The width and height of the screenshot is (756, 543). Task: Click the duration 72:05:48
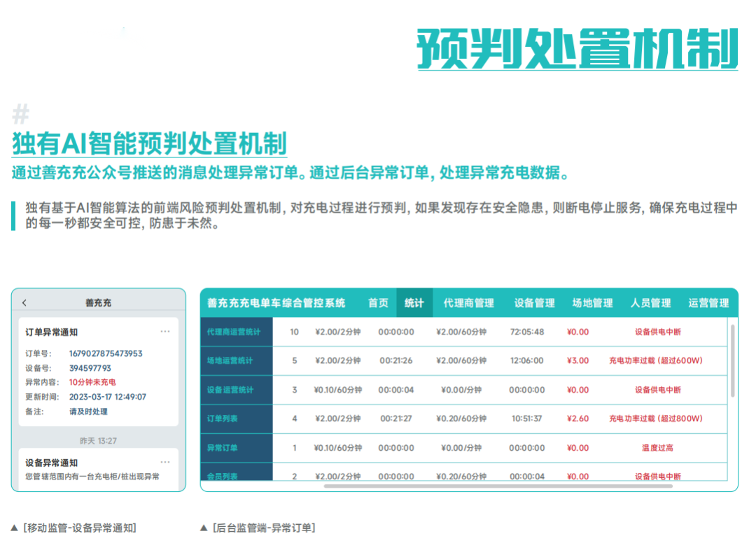pos(527,332)
